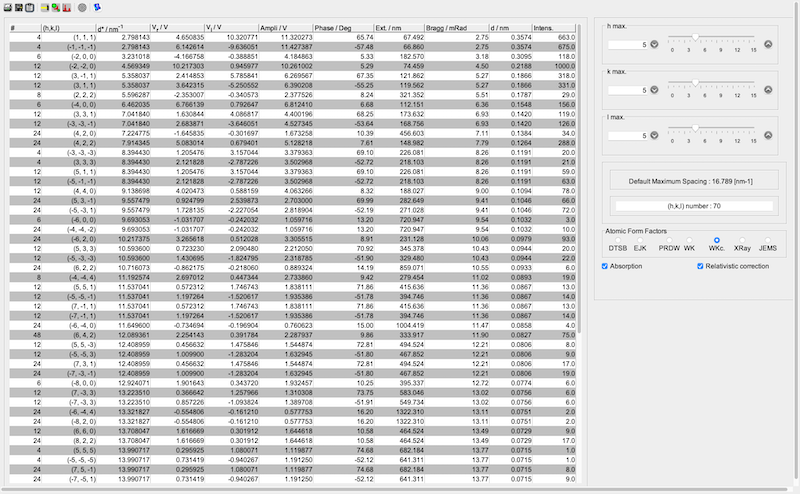The width and height of the screenshot is (800, 494).
Task: Click the Vr / V column header
Action: tap(177, 28)
